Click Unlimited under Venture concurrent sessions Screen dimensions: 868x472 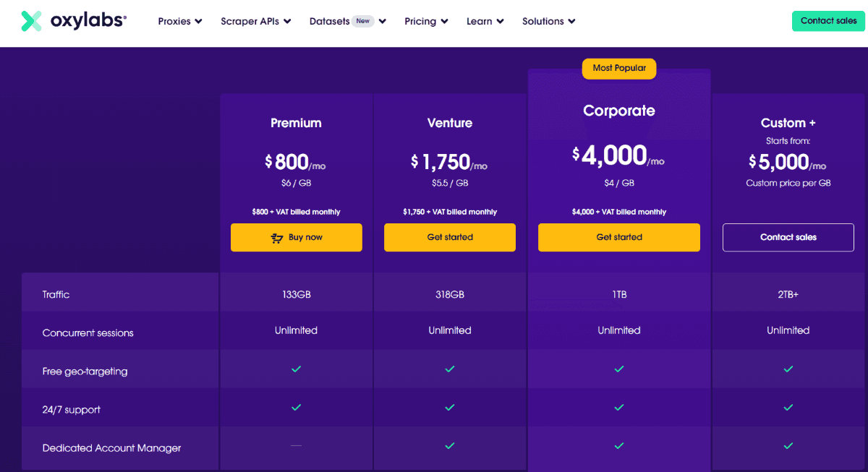(450, 330)
